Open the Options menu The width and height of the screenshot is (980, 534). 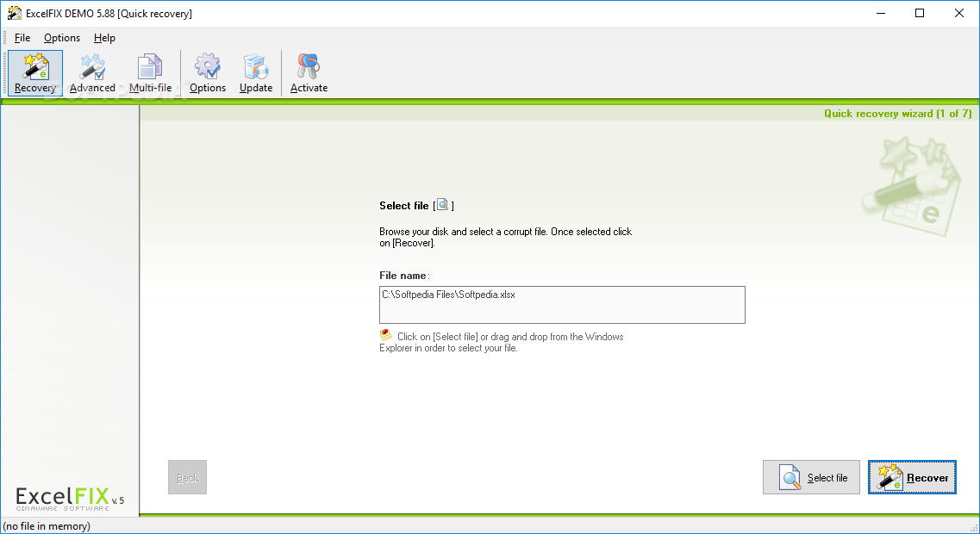(62, 38)
